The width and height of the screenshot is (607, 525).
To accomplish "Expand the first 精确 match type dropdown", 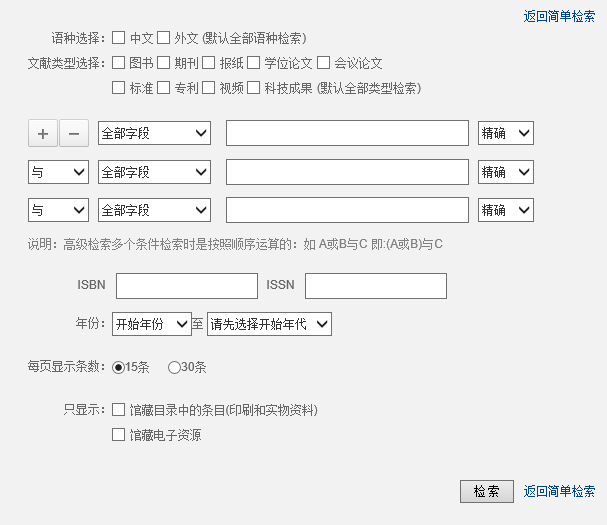I will [x=505, y=133].
